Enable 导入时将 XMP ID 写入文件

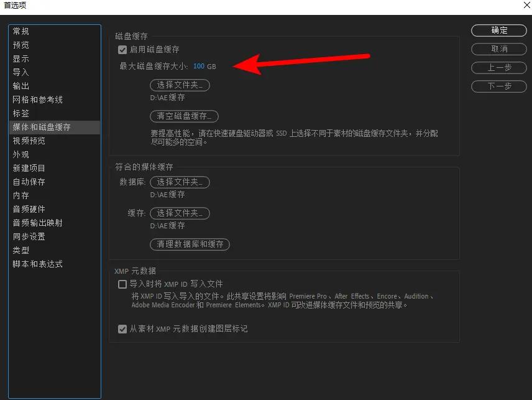click(122, 284)
